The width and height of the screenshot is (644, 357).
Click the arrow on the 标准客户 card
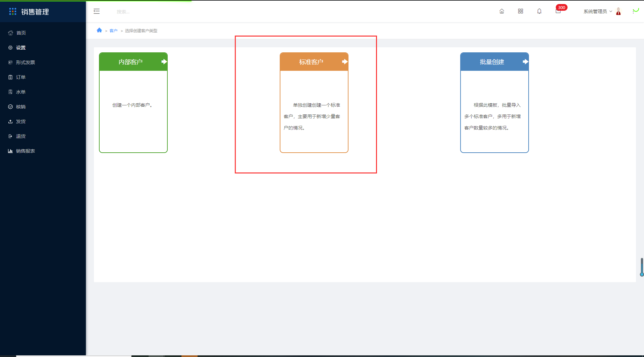pos(345,62)
